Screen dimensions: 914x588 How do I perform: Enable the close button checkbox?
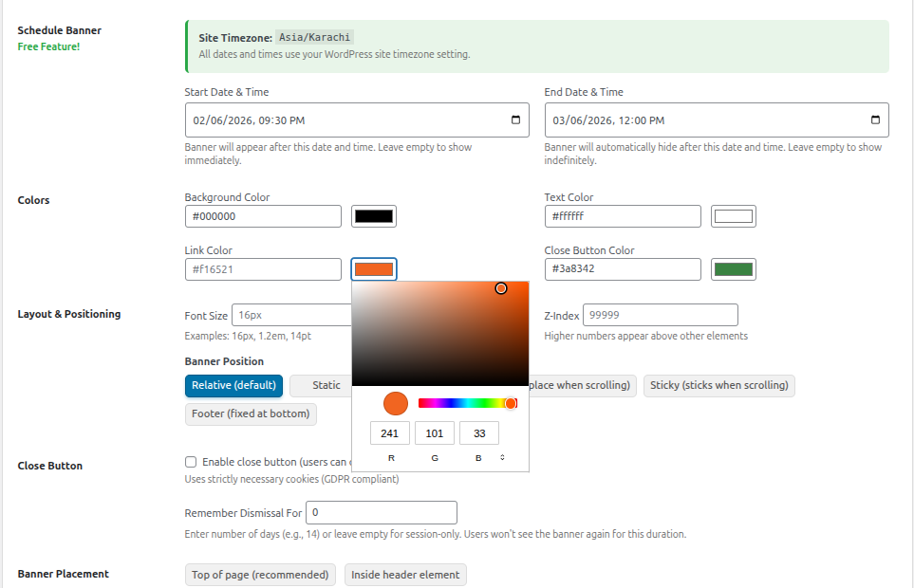click(191, 461)
